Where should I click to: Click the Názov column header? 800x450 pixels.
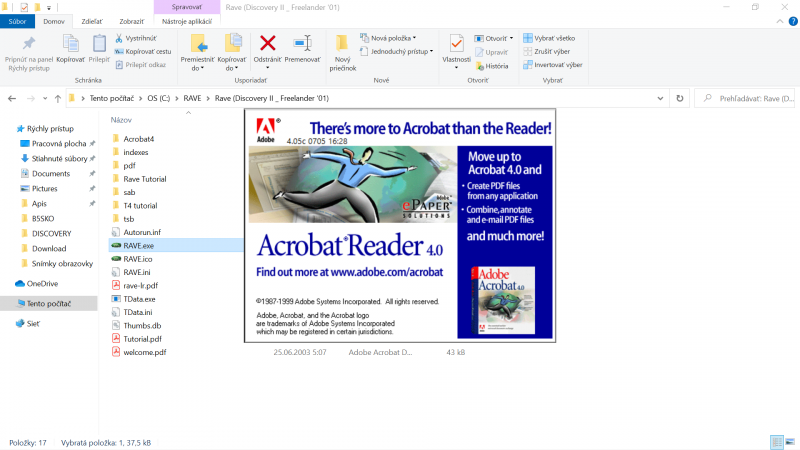click(122, 119)
